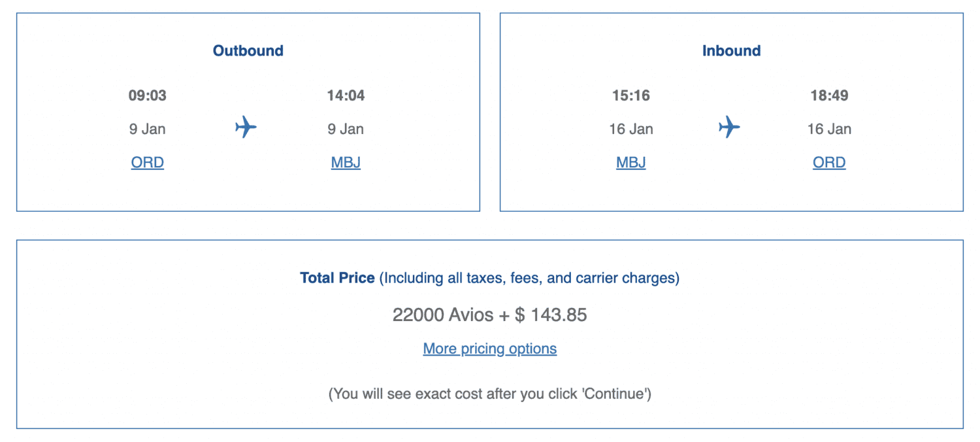
Task: Select the ORD inbound arrival link
Action: [828, 162]
